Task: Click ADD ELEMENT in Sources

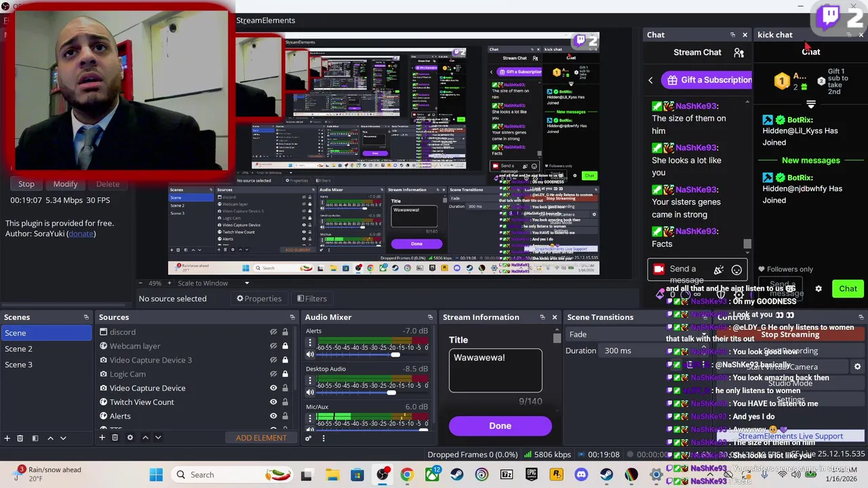Action: click(x=261, y=438)
